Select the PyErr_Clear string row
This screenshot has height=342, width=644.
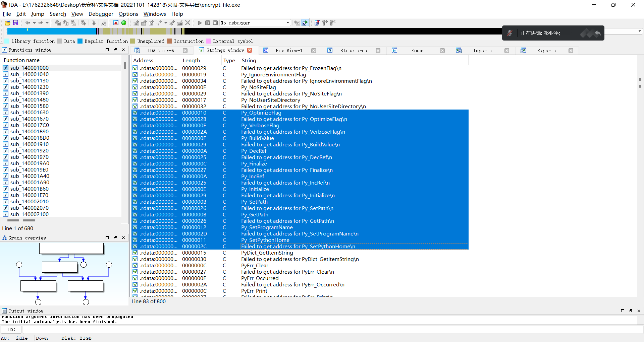[300, 265]
